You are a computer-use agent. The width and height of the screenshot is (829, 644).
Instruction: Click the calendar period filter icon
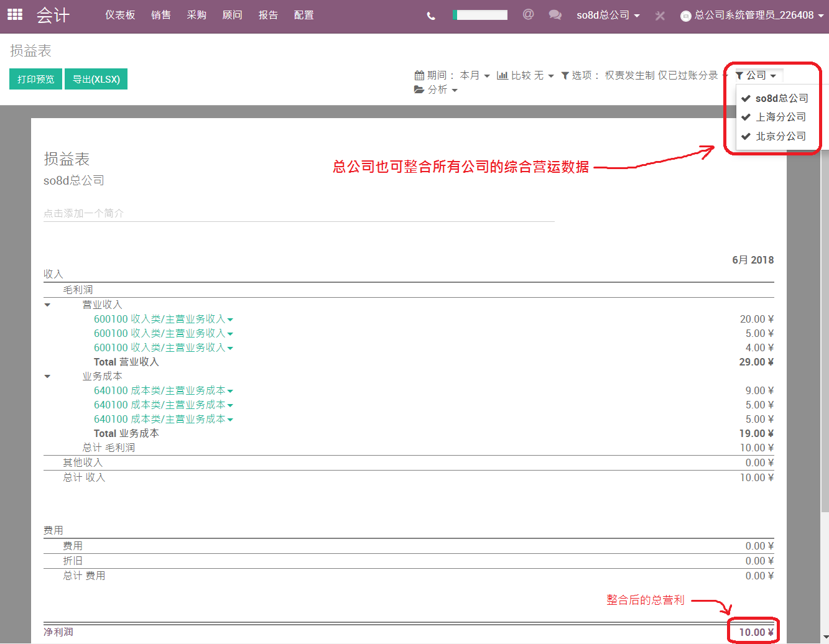click(x=420, y=75)
